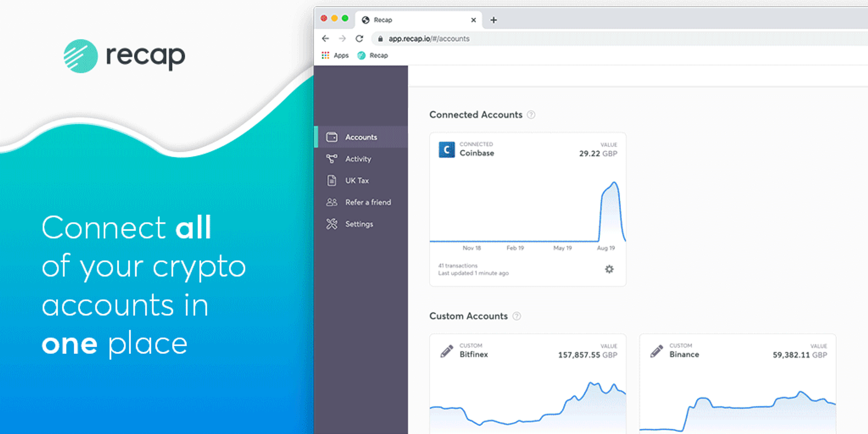Click the Bitfinex pencil edit icon
The height and width of the screenshot is (434, 868).
447,351
